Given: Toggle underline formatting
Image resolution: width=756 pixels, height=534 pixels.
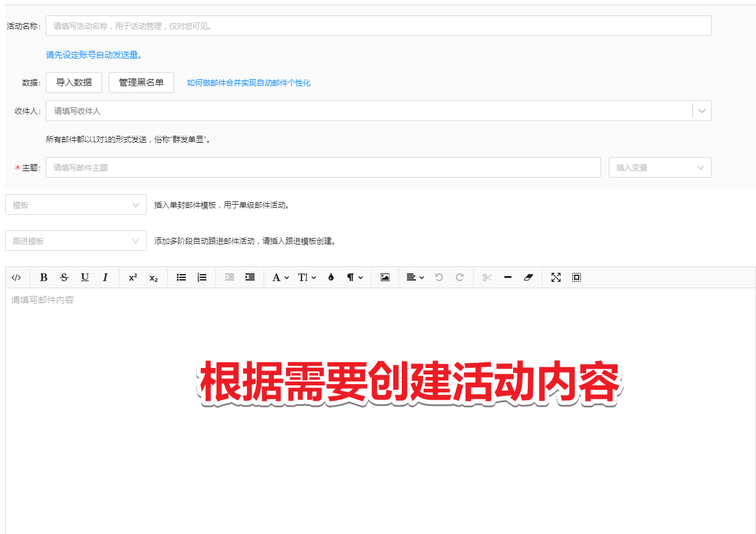Looking at the screenshot, I should point(85,277).
